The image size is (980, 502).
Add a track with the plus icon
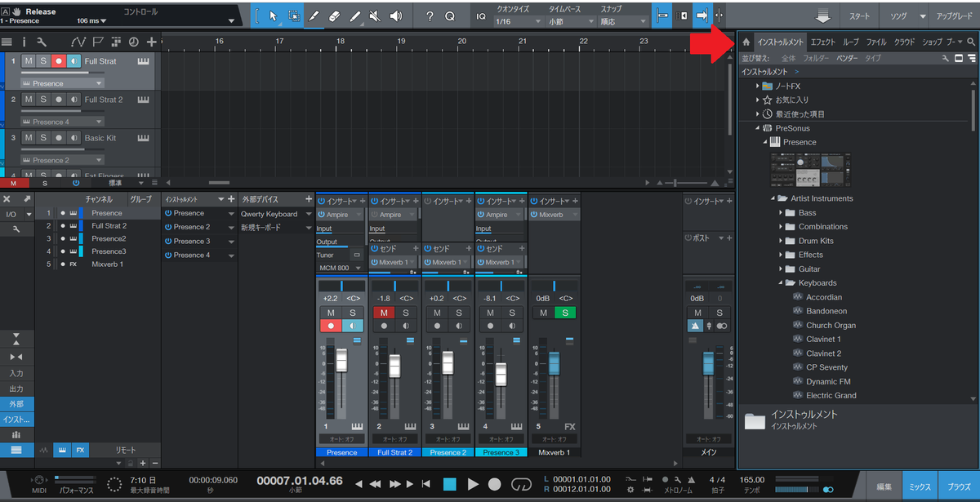click(151, 42)
